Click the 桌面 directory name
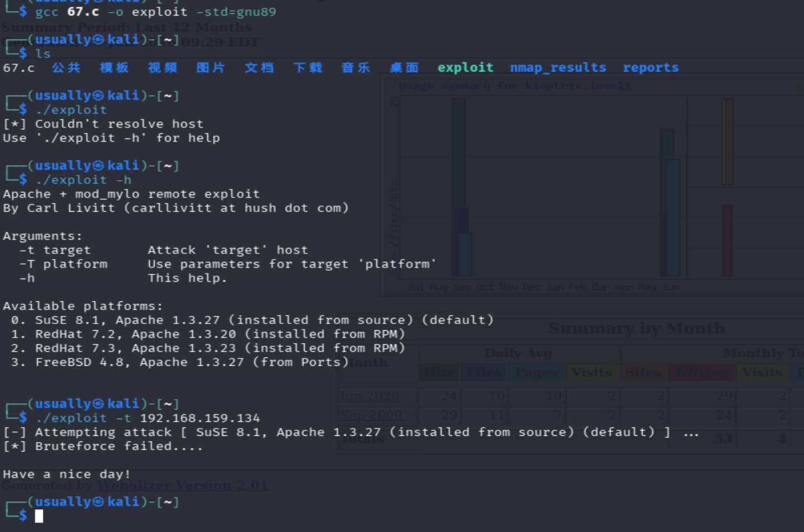The image size is (804, 532). tap(404, 68)
